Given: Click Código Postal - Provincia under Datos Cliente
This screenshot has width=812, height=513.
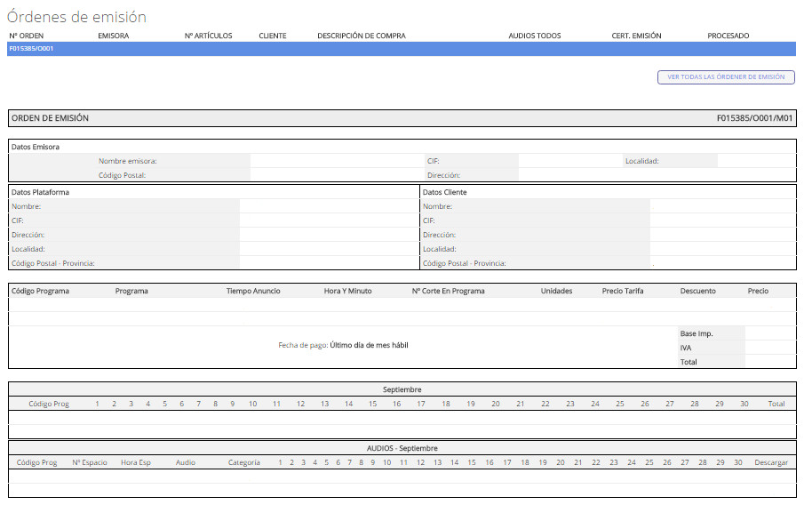Looking at the screenshot, I should [x=464, y=263].
